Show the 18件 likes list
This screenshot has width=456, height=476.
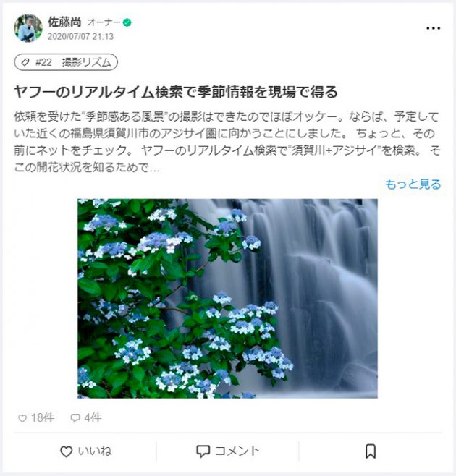point(43,418)
